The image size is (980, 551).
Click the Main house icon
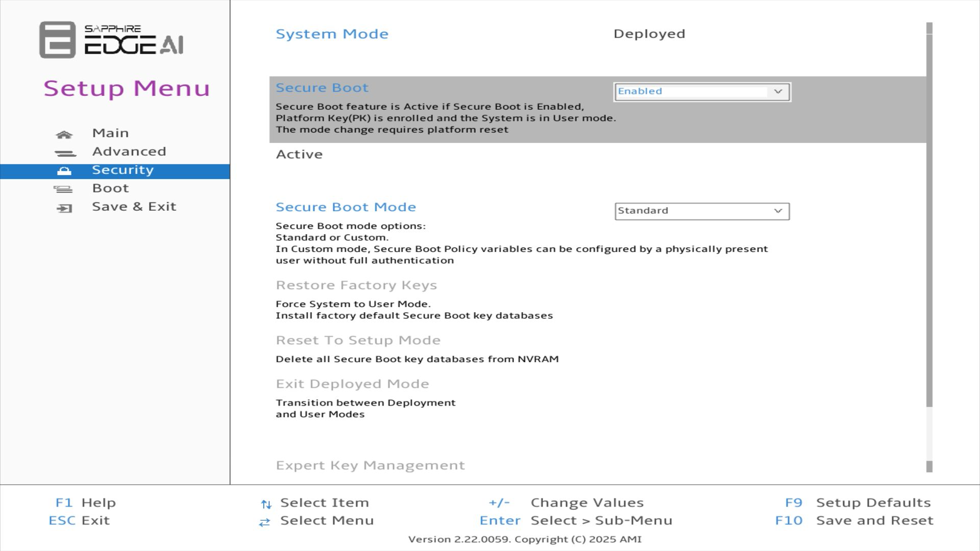pos(64,134)
